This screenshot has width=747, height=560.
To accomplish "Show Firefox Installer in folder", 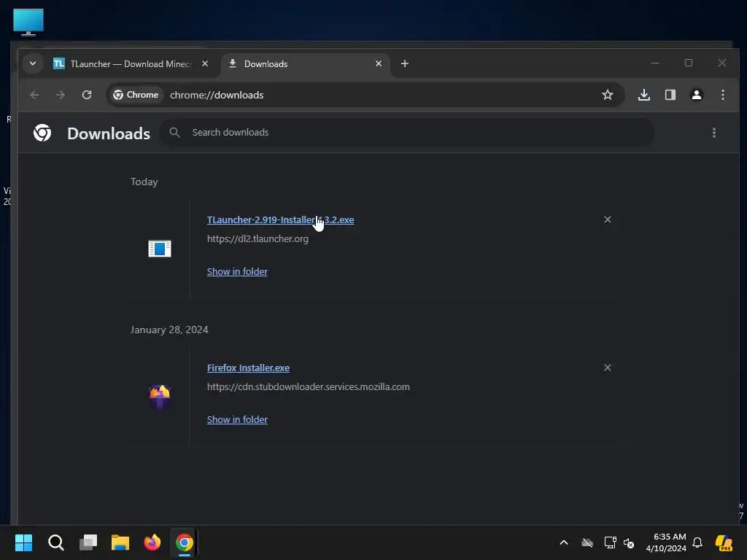I will pyautogui.click(x=237, y=419).
